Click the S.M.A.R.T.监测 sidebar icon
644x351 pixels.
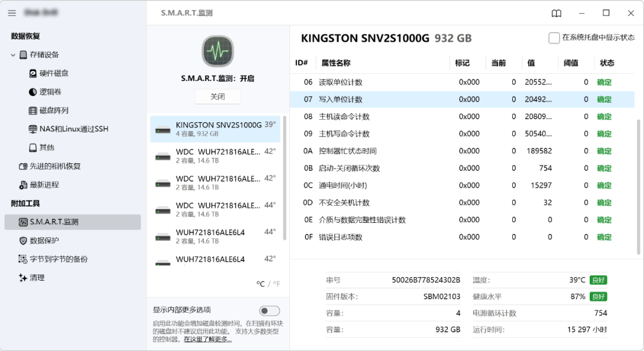pyautogui.click(x=23, y=222)
